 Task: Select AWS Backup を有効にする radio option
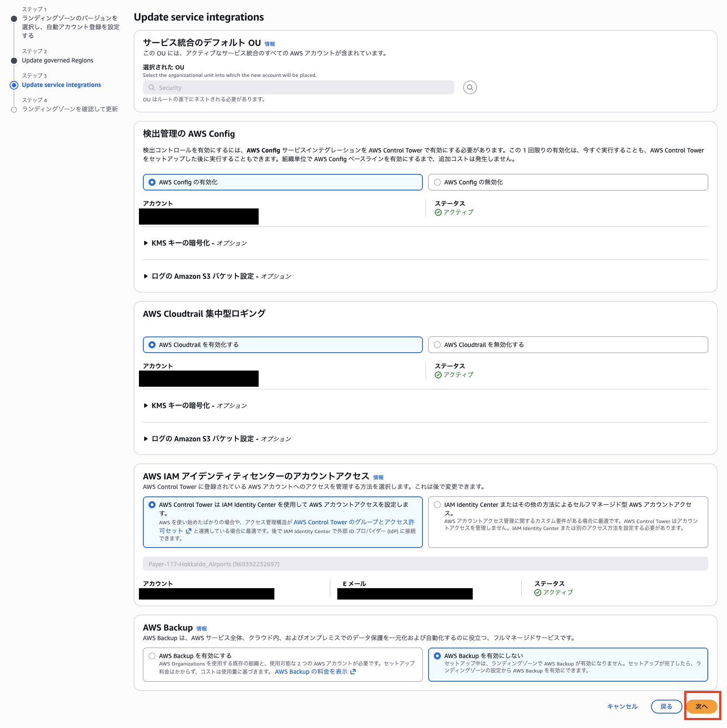pos(283,665)
